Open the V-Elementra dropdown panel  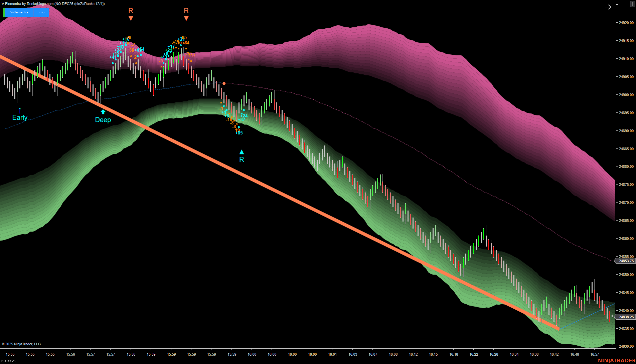(19, 12)
